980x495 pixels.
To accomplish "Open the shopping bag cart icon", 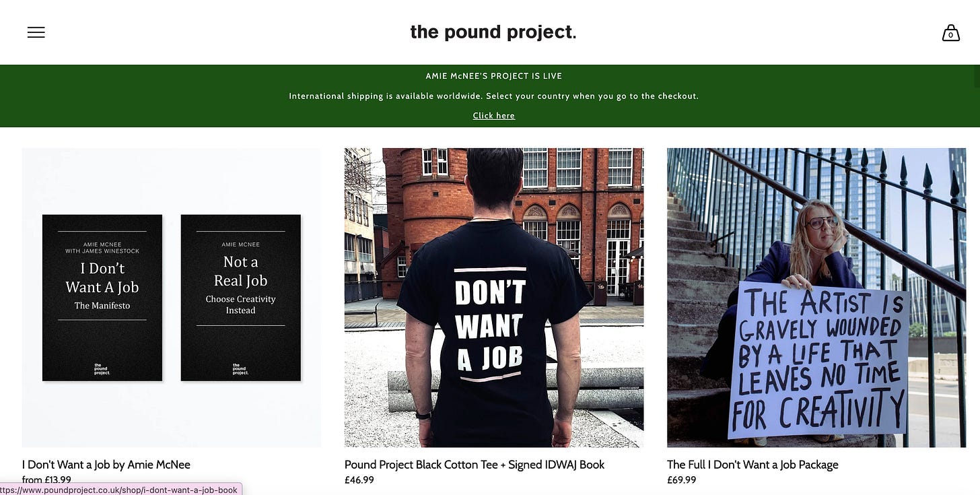I will click(x=950, y=32).
